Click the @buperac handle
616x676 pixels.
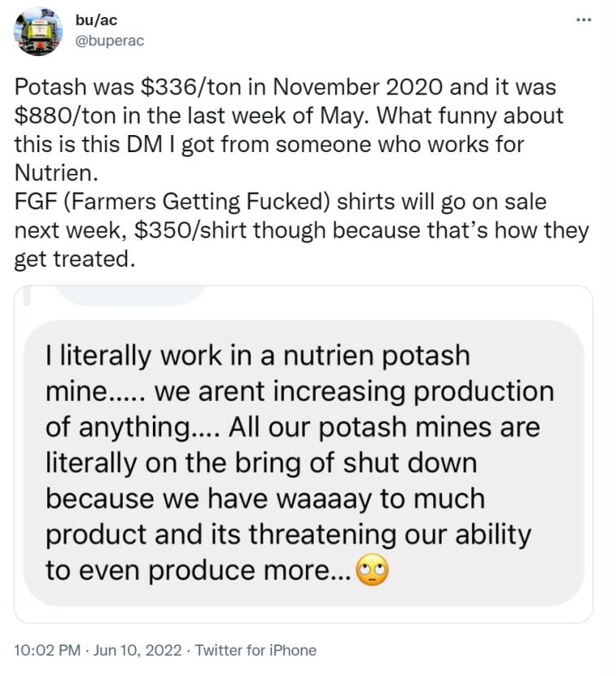(x=110, y=40)
